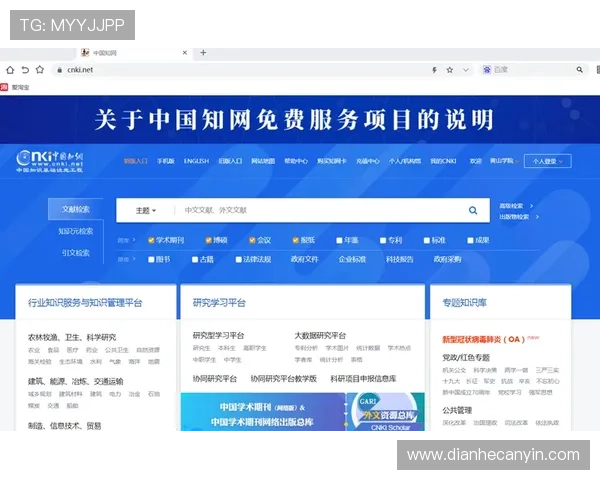Click the favorite star icon inside address bar

[450, 70]
